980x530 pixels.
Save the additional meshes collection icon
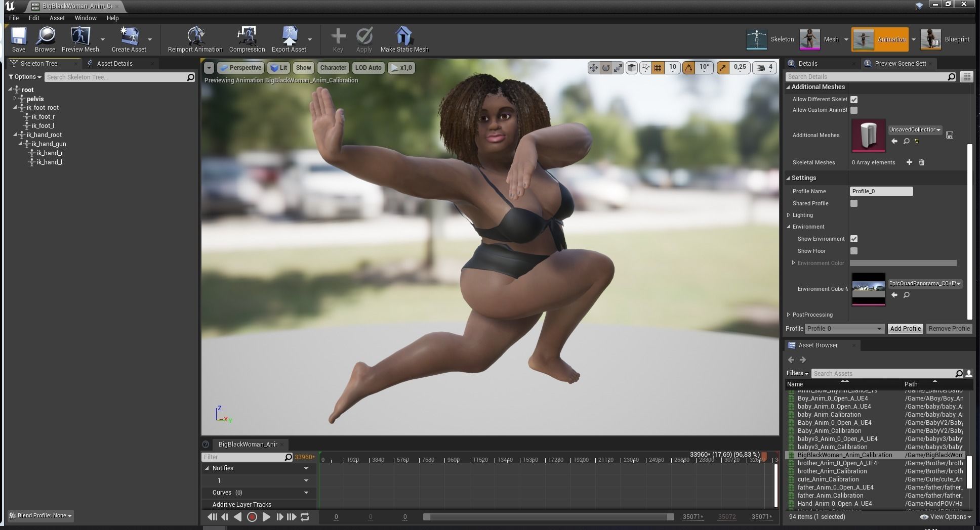[950, 135]
